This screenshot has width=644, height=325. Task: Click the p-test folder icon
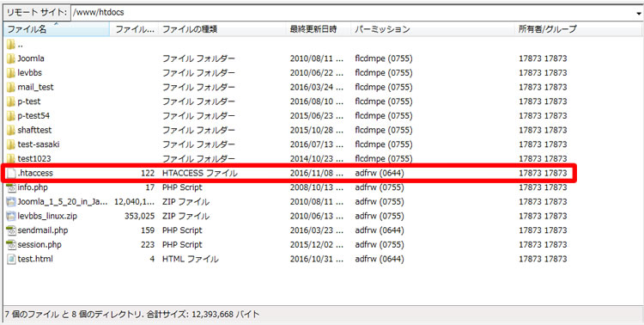pos(11,101)
